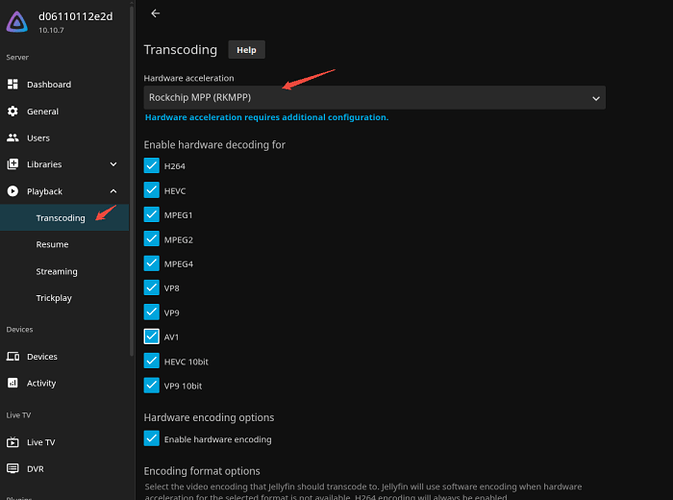Toggle the H264 decoding checkbox

152,165
